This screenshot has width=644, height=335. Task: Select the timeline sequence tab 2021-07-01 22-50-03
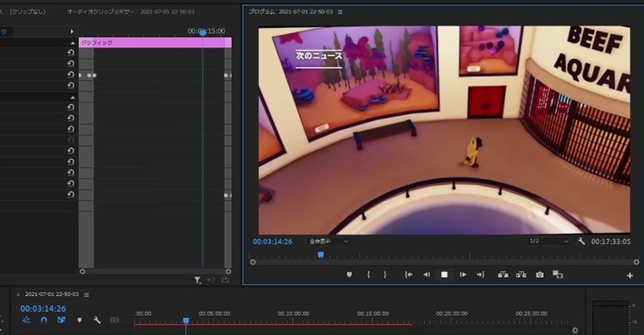pyautogui.click(x=52, y=294)
